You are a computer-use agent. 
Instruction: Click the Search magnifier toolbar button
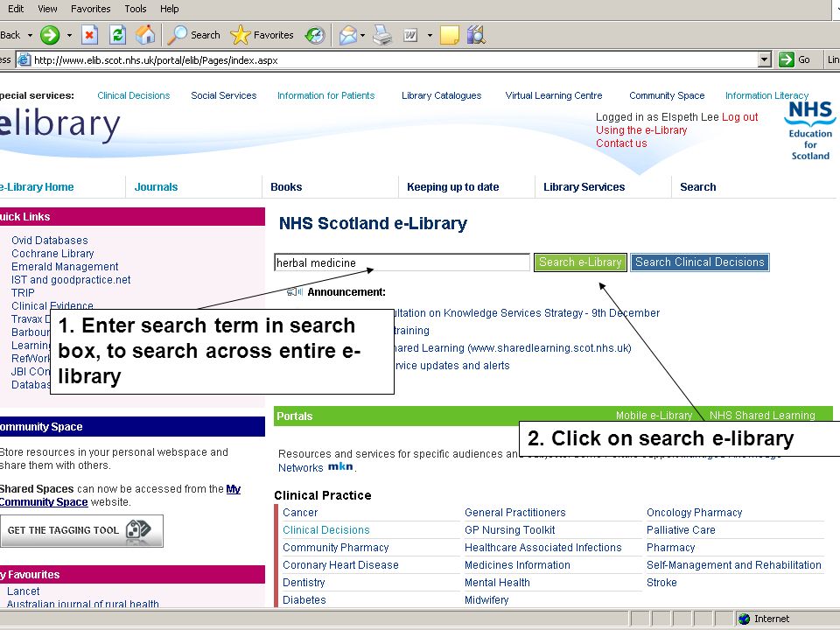[x=194, y=35]
